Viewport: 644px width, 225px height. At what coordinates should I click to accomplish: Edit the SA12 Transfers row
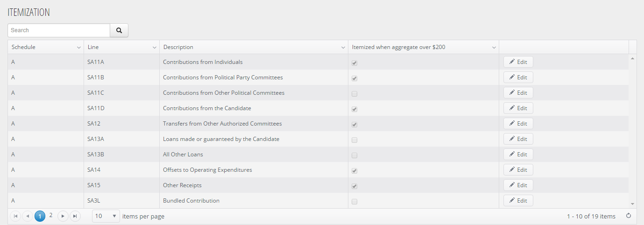[518, 124]
